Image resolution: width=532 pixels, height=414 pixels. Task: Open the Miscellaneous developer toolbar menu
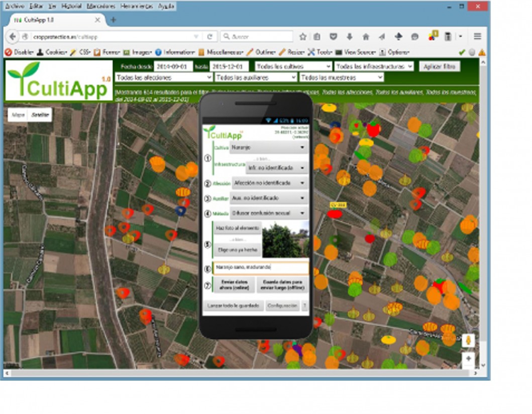(x=221, y=52)
